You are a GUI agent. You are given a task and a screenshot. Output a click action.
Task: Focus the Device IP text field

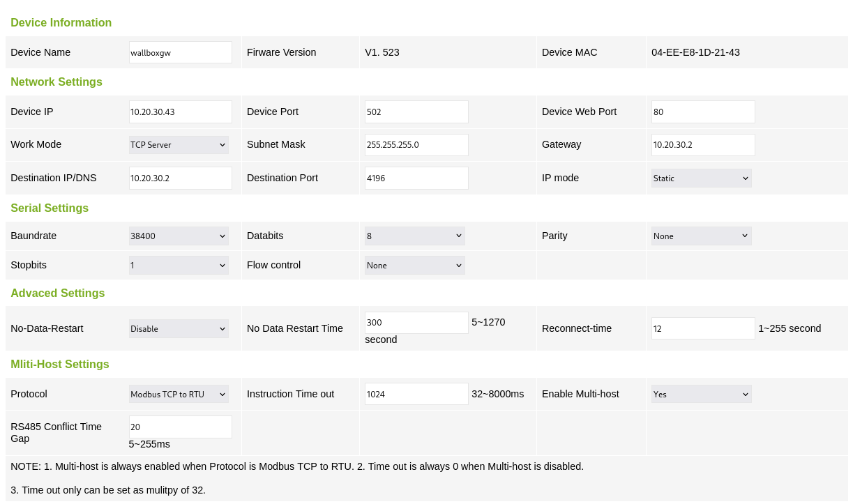181,112
